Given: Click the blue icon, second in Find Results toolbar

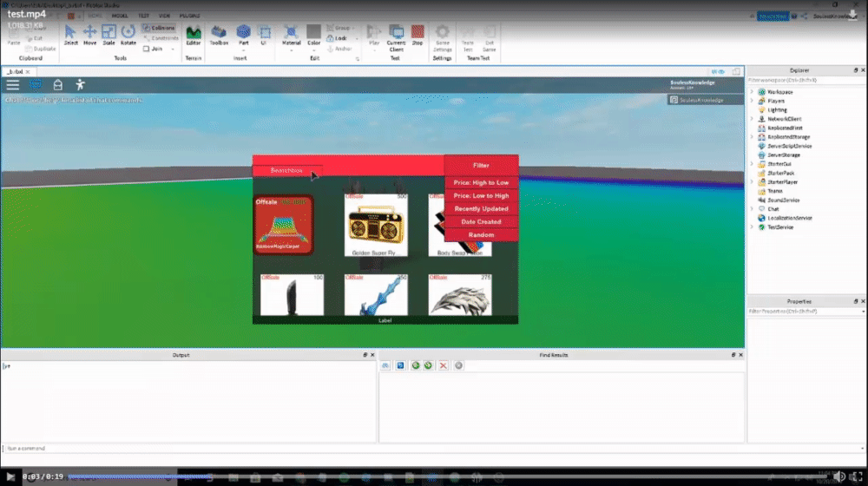Looking at the screenshot, I should 400,365.
